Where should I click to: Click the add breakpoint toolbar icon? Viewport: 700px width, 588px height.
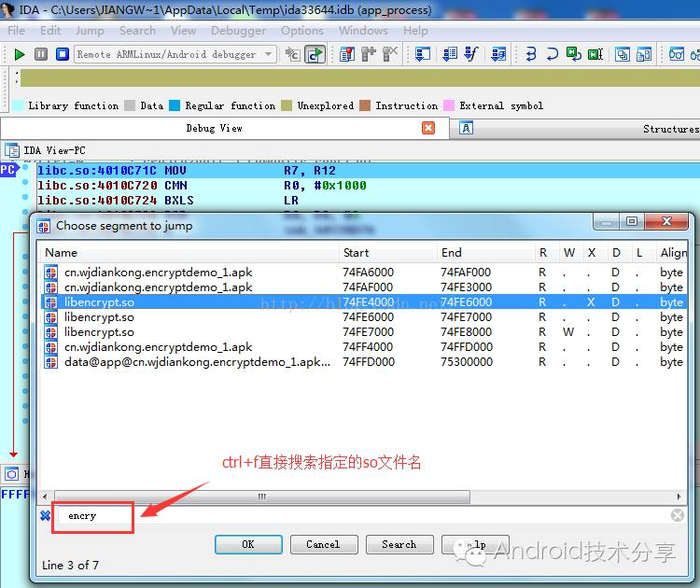point(369,54)
